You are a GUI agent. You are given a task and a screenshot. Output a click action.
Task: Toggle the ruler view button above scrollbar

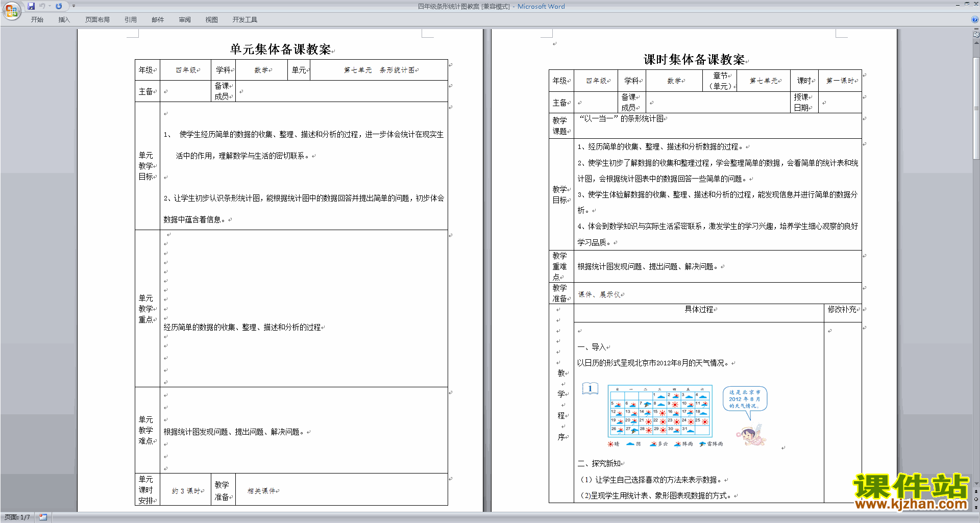pos(976,35)
